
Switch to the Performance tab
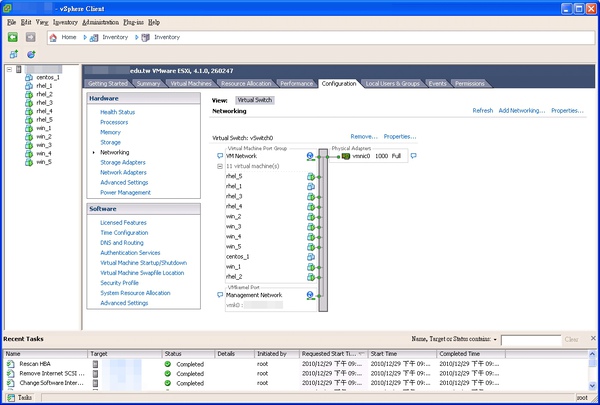click(x=296, y=83)
